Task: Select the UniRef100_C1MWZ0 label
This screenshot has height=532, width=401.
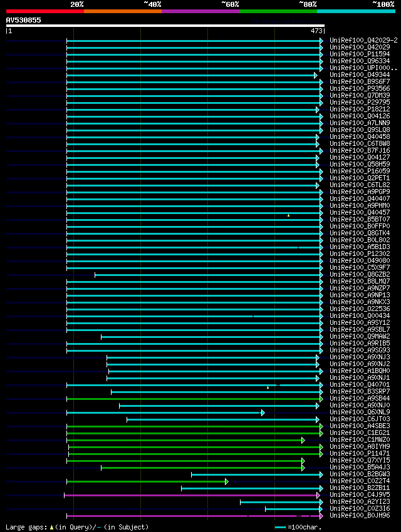Action: (360, 439)
